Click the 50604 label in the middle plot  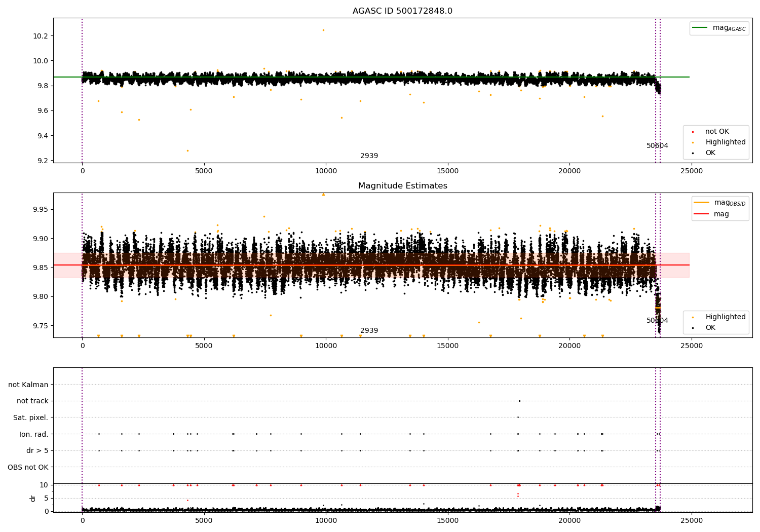[x=657, y=321]
